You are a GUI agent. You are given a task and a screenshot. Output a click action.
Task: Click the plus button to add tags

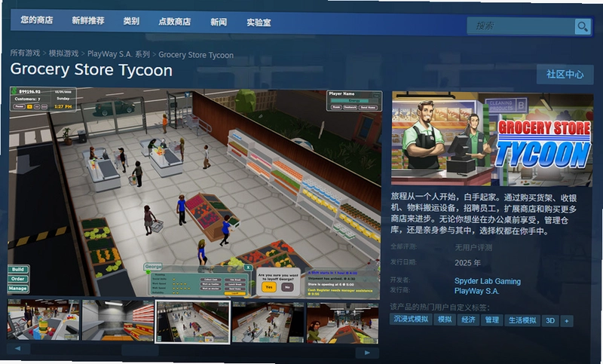pos(567,321)
